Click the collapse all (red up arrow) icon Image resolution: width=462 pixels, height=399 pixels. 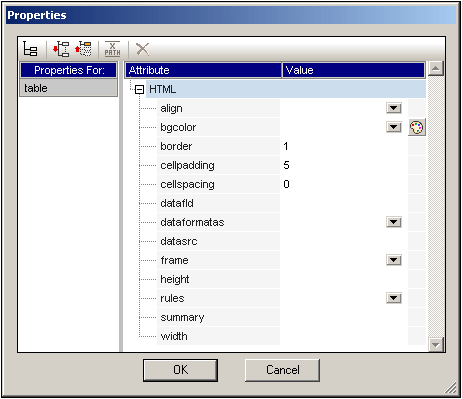coord(83,49)
